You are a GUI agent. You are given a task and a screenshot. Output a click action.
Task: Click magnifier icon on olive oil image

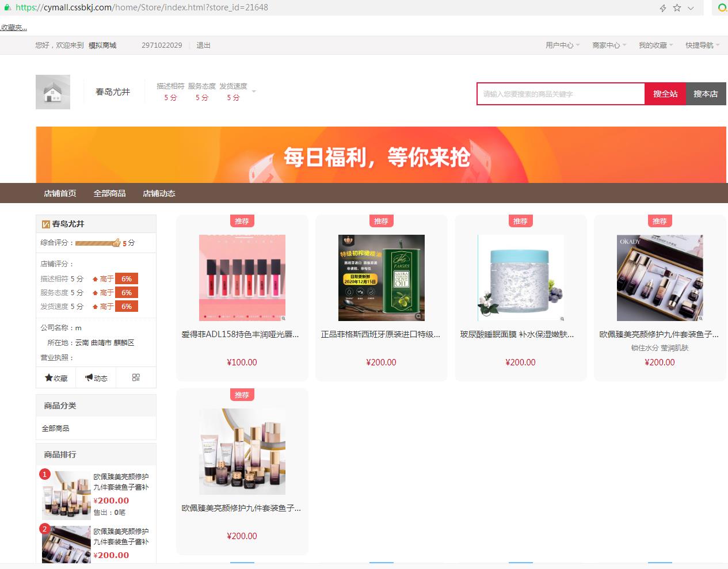[x=418, y=316]
